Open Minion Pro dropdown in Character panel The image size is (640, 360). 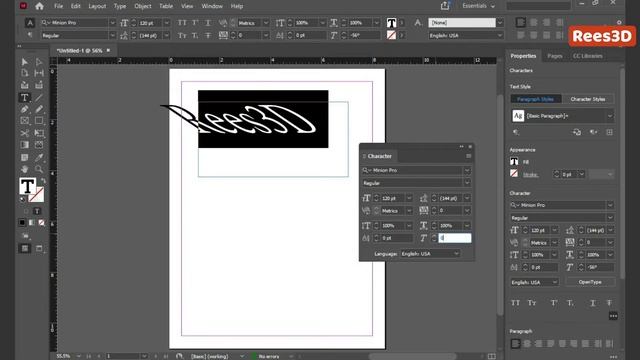tap(467, 170)
